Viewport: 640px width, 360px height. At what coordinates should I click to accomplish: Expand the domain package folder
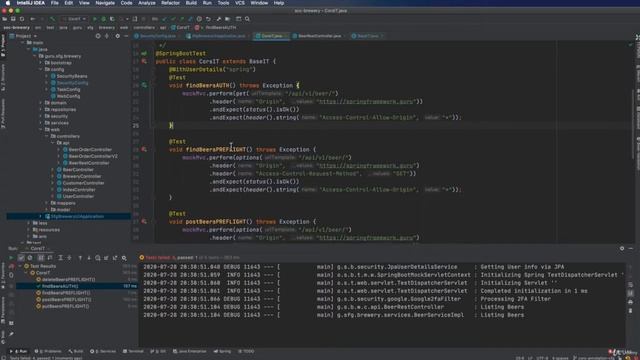click(41, 103)
